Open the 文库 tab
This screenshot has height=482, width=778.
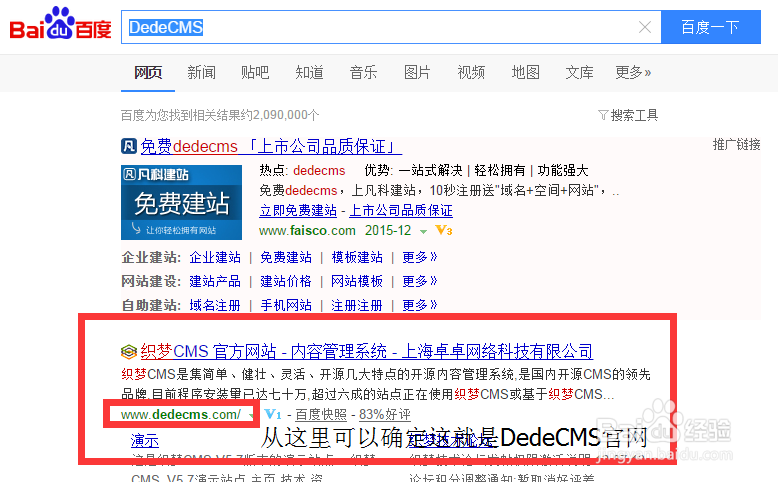tap(579, 72)
